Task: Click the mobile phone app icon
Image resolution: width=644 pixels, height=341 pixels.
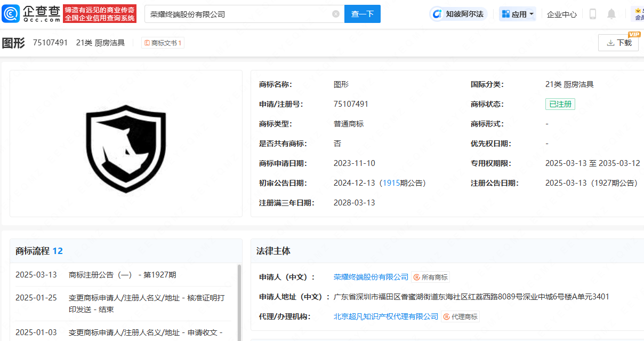Action: 593,14
